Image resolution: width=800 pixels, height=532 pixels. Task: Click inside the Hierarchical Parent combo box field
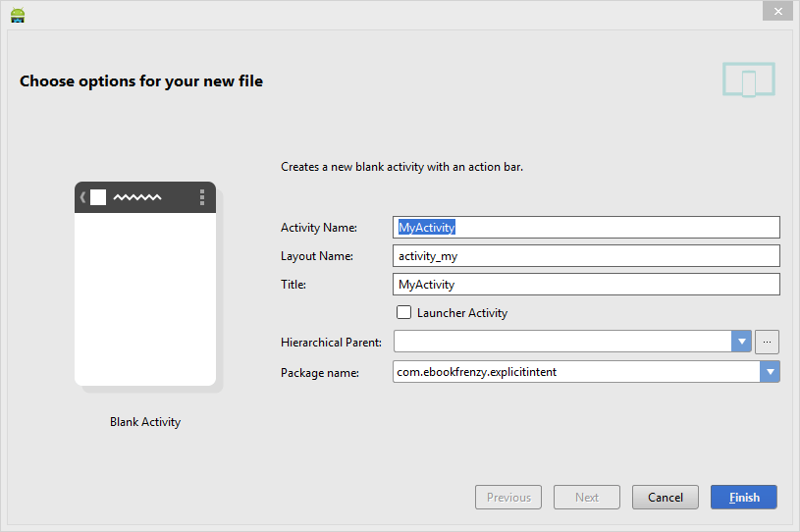[x=561, y=342]
